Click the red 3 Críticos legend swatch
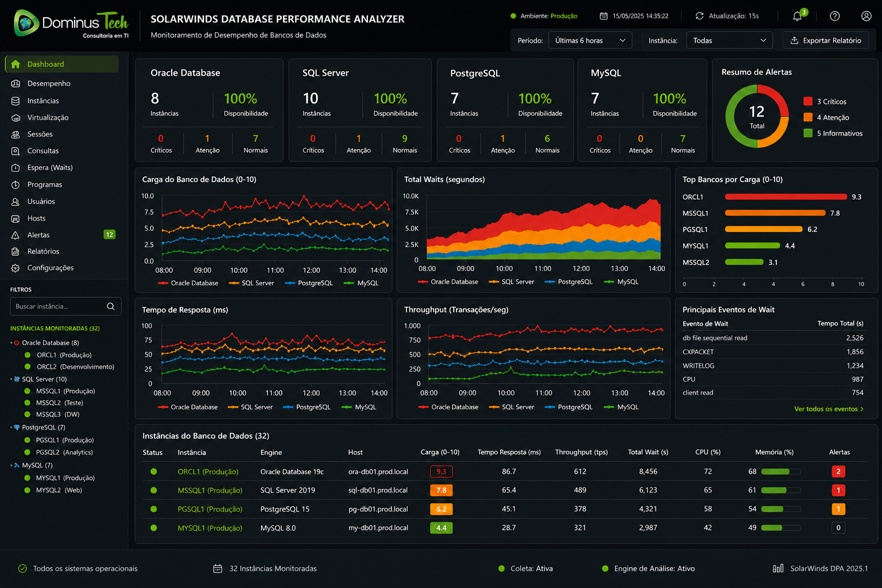The width and height of the screenshot is (882, 588). (x=808, y=102)
